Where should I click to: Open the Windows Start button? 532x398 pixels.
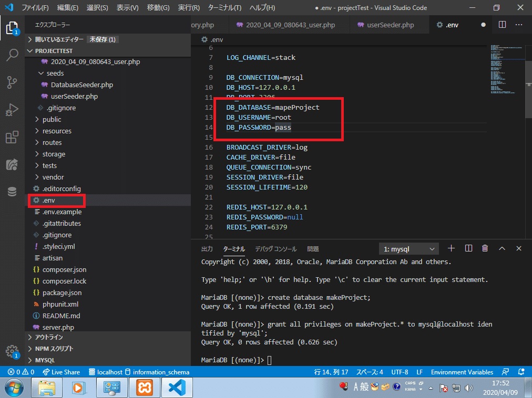click(x=14, y=387)
